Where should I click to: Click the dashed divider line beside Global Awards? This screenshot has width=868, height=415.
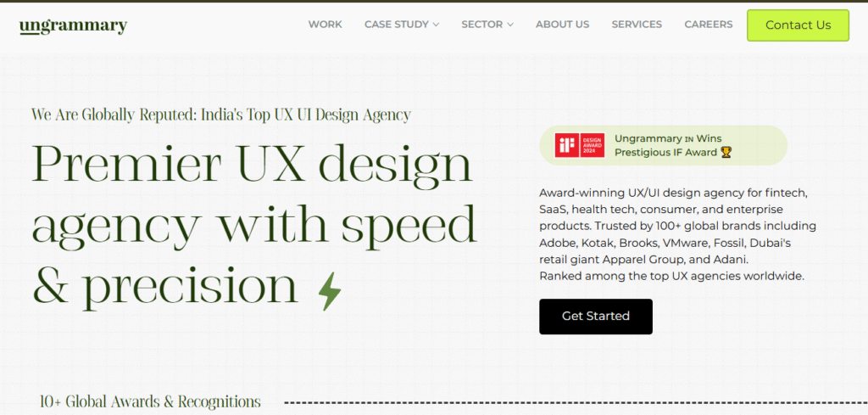[568, 402]
